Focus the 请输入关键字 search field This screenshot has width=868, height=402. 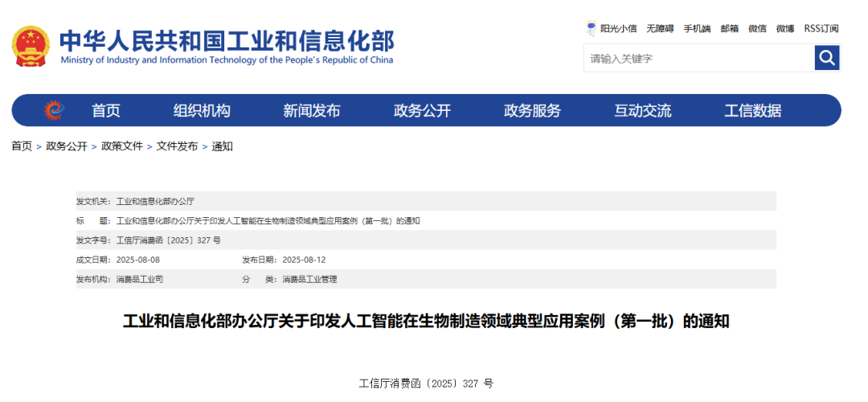tap(698, 58)
